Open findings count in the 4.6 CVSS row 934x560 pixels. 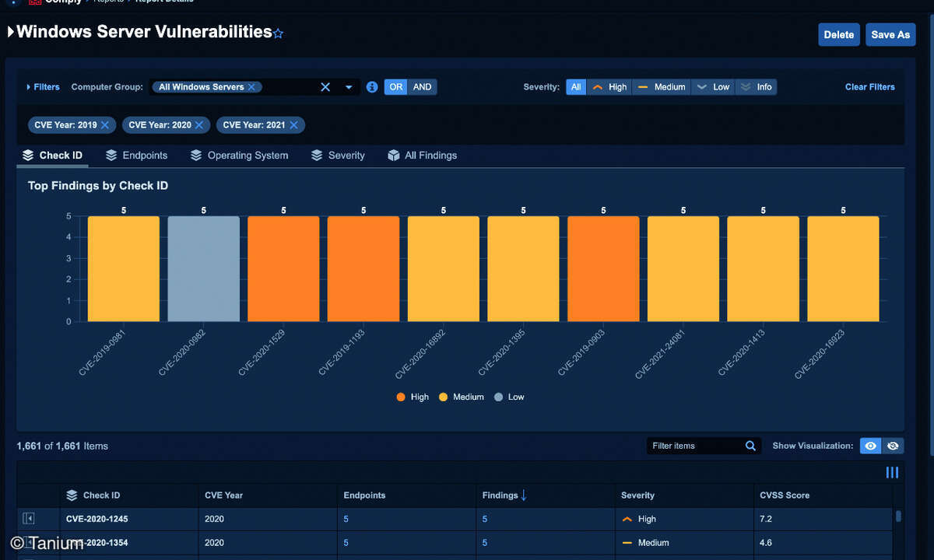click(x=485, y=543)
